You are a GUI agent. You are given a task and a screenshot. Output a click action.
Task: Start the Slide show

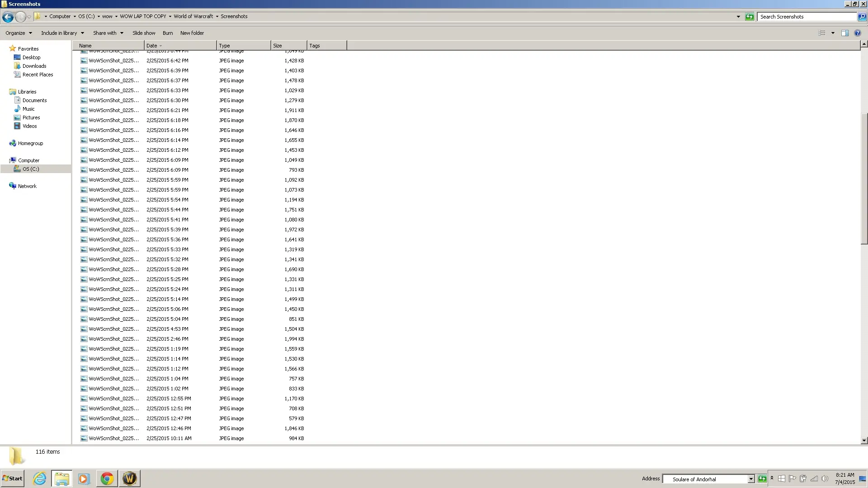144,33
